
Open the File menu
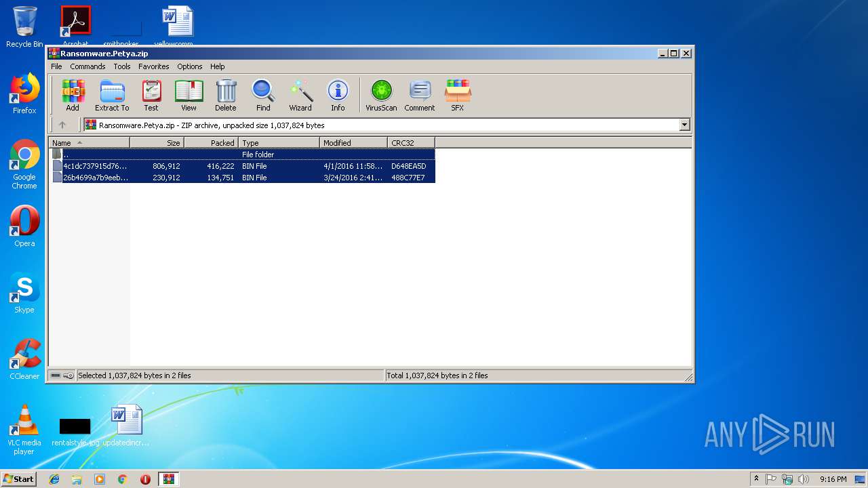click(x=56, y=66)
